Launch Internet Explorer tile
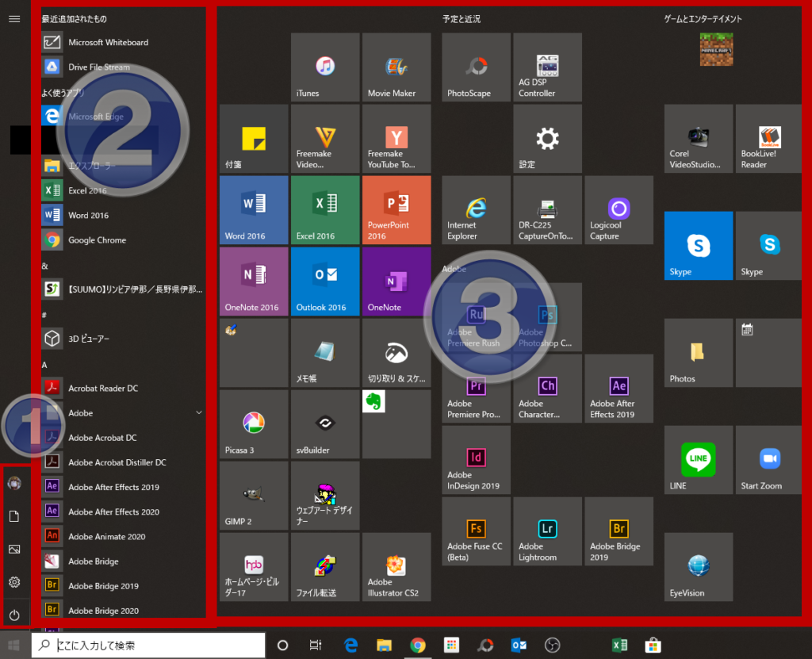The width and height of the screenshot is (812, 659). (476, 210)
